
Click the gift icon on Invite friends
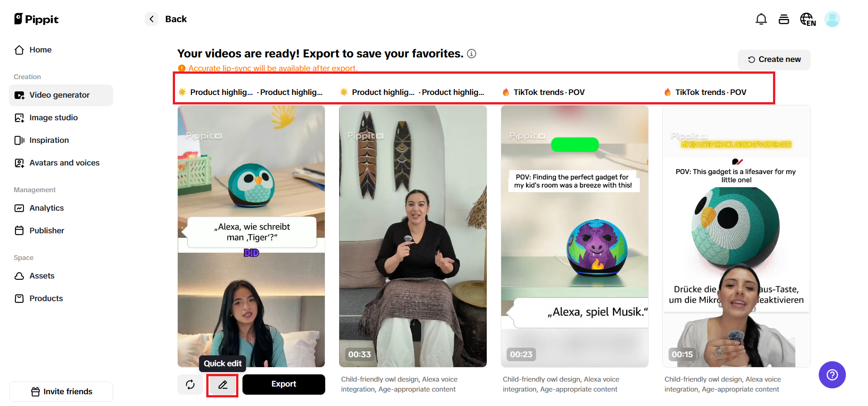(35, 392)
